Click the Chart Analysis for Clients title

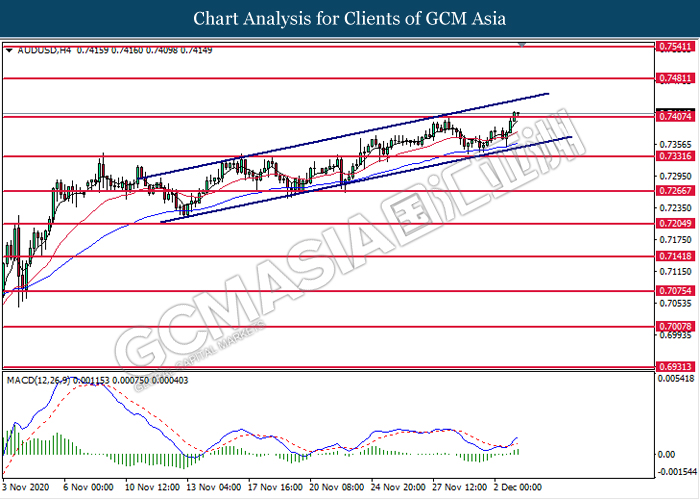pos(350,19)
